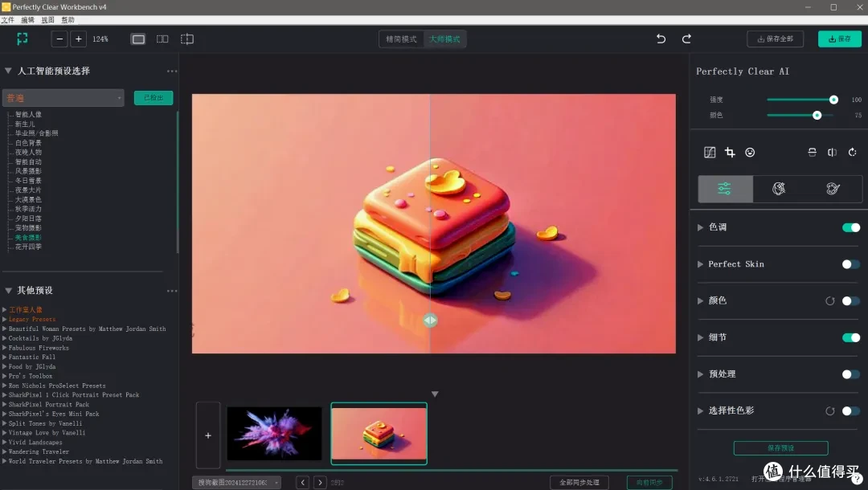Switch to single image view layout
Screen dimensions: 868x490
click(138, 39)
